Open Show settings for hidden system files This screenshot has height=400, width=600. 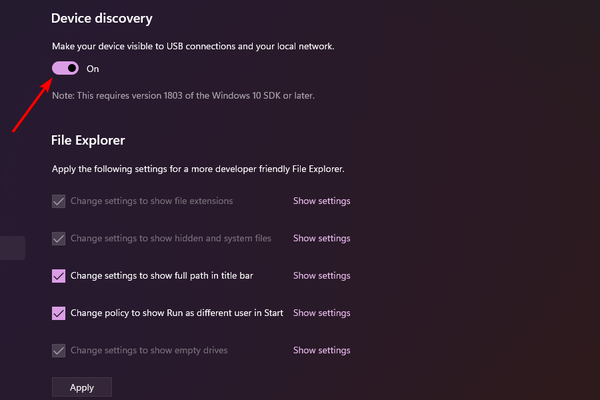pyautogui.click(x=321, y=238)
